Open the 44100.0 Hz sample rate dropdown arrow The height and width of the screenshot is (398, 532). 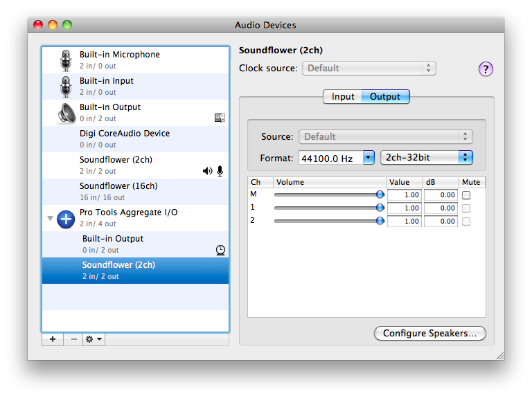coord(369,158)
